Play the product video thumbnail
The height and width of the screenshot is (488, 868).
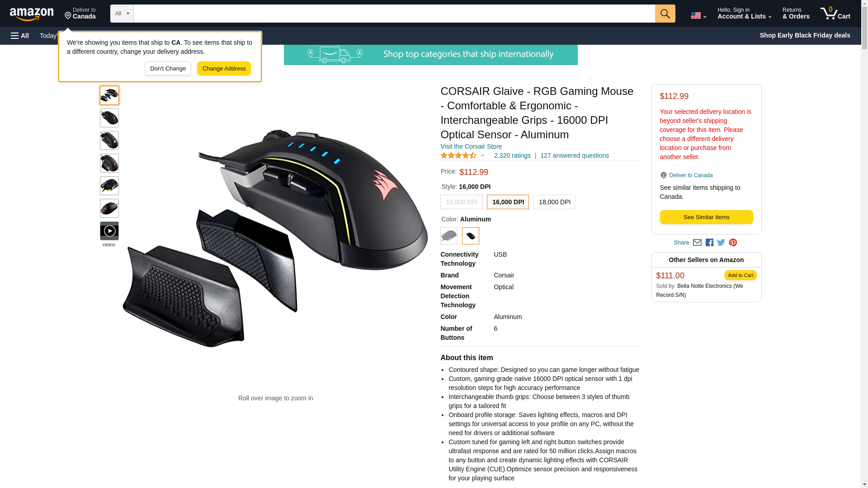(x=109, y=231)
